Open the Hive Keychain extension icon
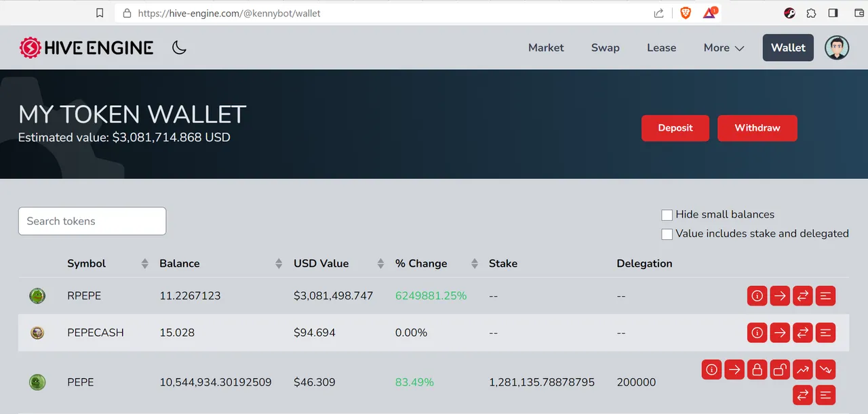The width and height of the screenshot is (868, 414). [x=790, y=13]
